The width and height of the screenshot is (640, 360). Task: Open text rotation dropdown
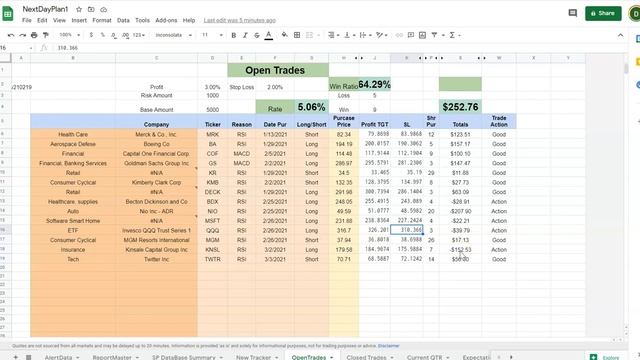(x=382, y=36)
